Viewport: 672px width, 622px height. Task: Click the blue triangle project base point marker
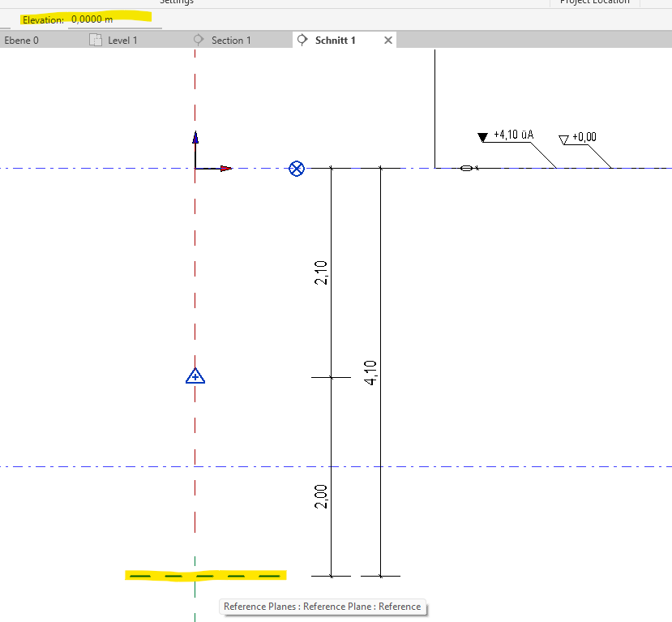[195, 375]
